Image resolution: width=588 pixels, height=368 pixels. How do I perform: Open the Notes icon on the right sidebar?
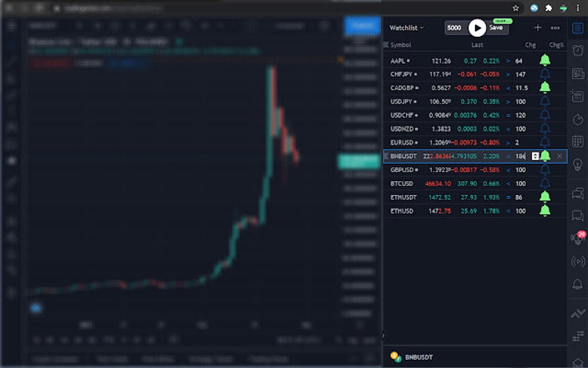(x=578, y=96)
